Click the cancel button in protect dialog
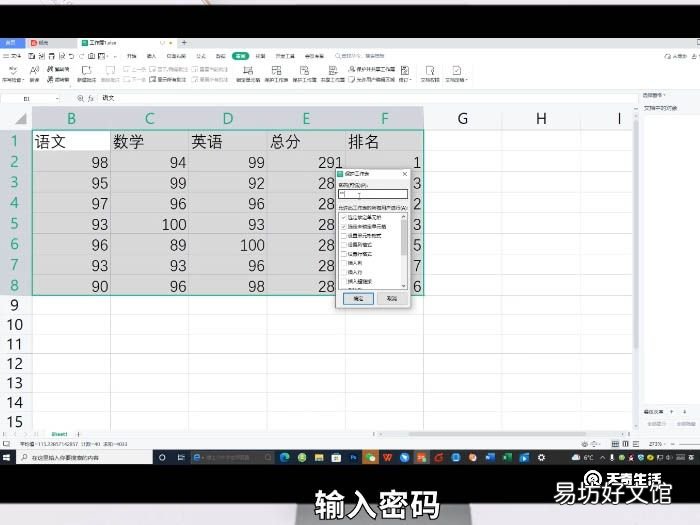Screen dimensions: 700x525 [x=392, y=299]
